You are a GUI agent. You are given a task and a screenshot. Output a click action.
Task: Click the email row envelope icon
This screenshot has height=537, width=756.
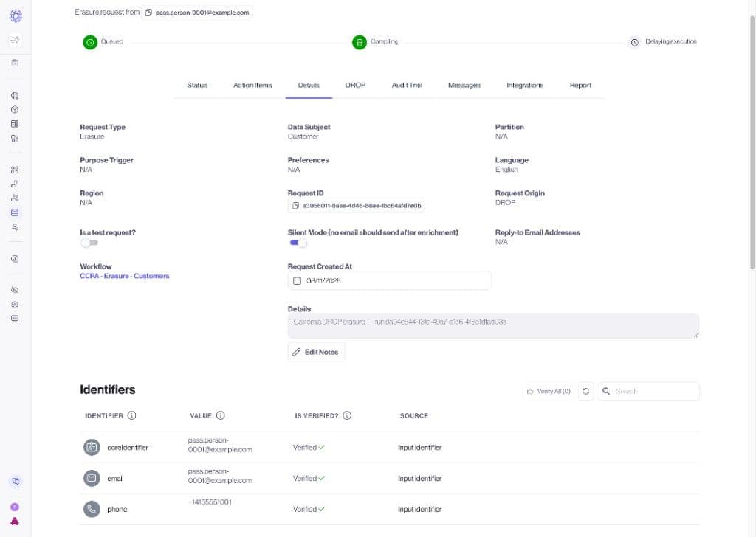tap(92, 478)
